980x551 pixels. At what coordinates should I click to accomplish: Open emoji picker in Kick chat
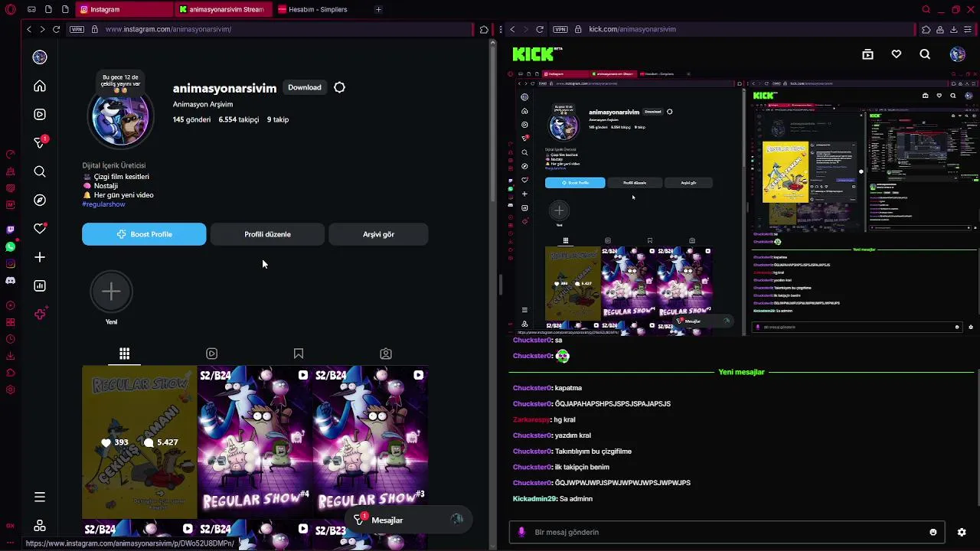click(x=933, y=532)
